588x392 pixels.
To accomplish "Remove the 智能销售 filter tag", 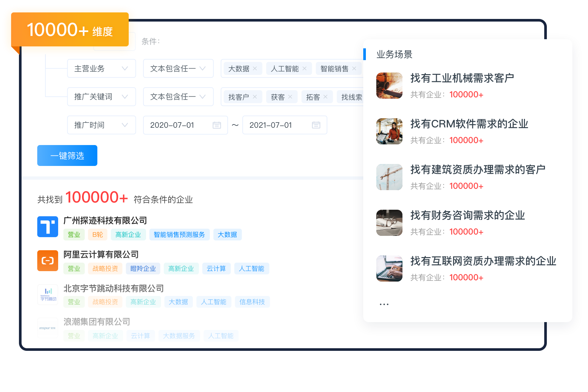I will [x=354, y=69].
